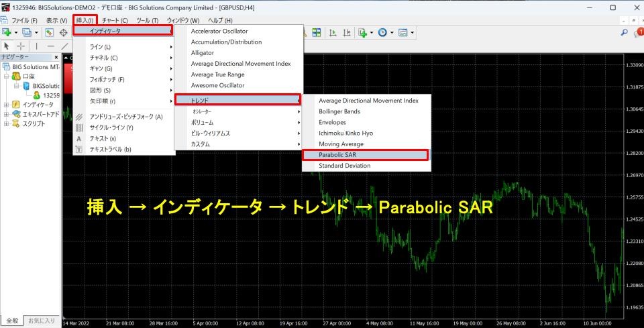Image resolution: width=644 pixels, height=328 pixels.
Task: Click the 挿入(I) menu
Action: [x=85, y=21]
